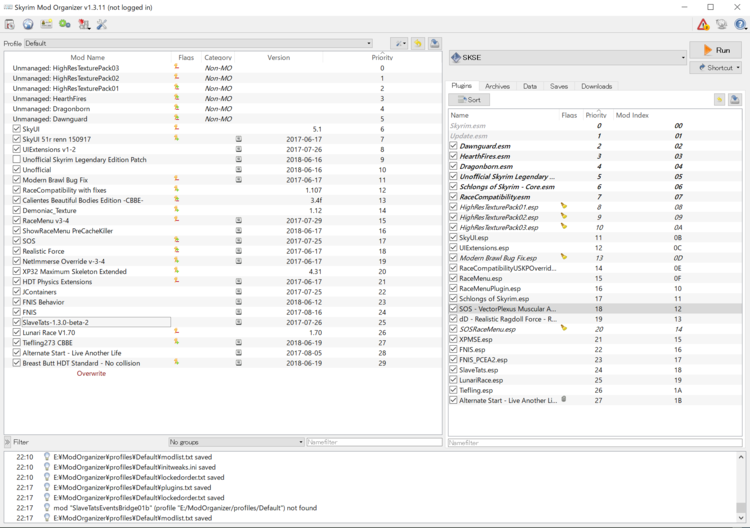Toggle the FNIS mod checkbox
750x528 pixels.
coord(17,312)
